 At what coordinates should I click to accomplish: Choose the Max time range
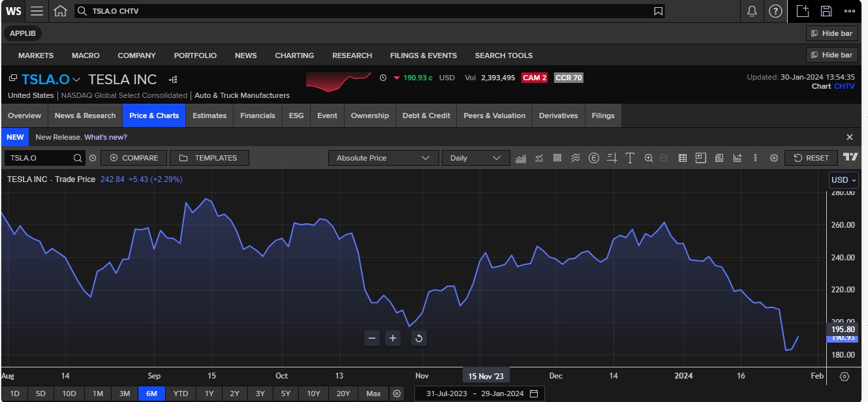click(x=373, y=394)
